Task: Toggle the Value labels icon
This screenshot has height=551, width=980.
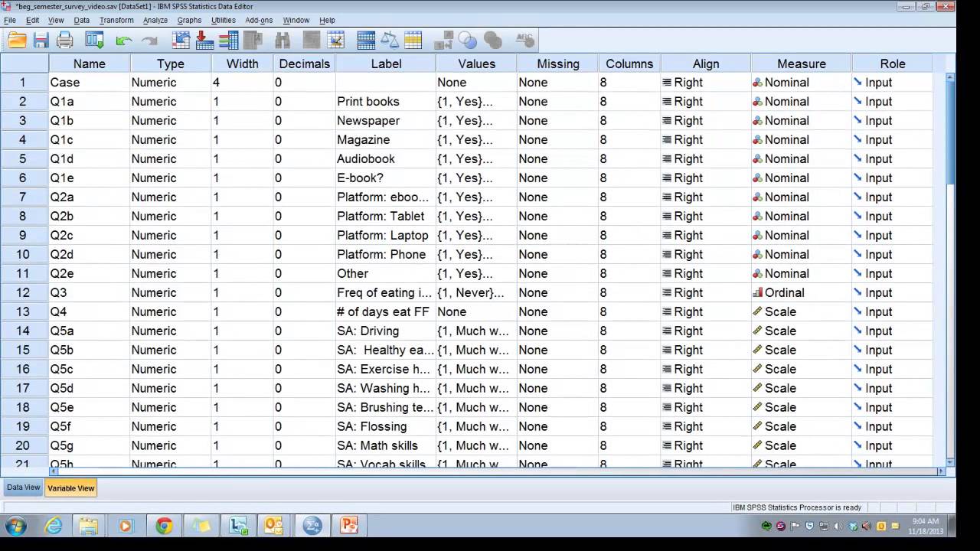Action: click(x=444, y=41)
